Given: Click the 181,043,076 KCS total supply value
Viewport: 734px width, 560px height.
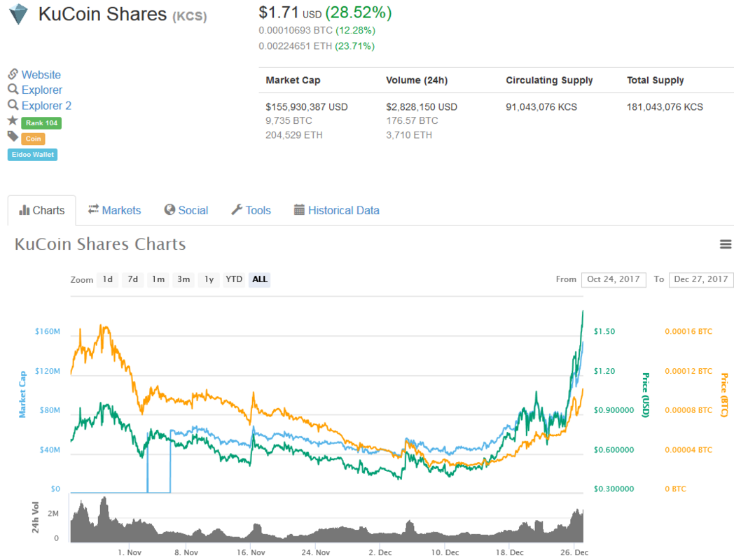Looking at the screenshot, I should [x=665, y=106].
